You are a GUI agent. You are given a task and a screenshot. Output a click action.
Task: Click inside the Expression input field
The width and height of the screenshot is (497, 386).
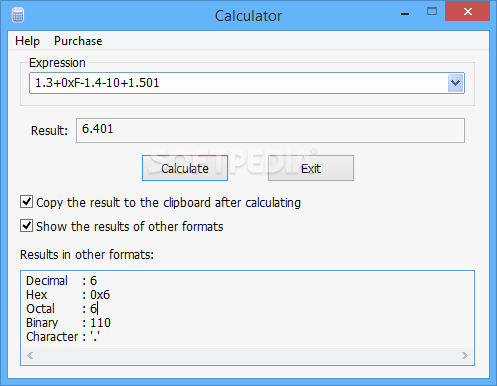(238, 83)
